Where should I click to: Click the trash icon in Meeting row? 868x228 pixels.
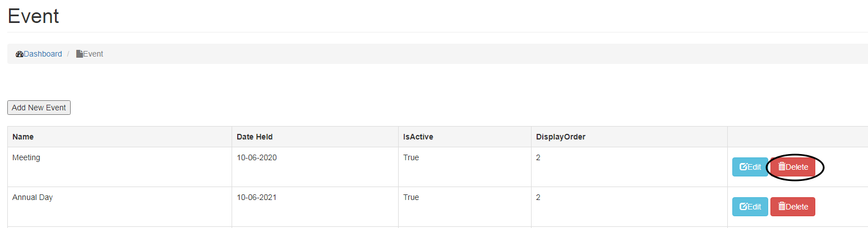point(782,167)
